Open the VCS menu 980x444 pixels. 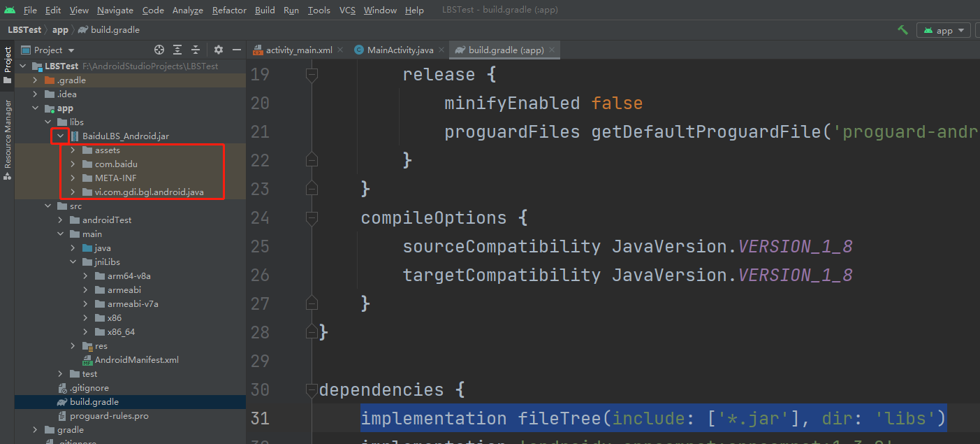click(347, 10)
